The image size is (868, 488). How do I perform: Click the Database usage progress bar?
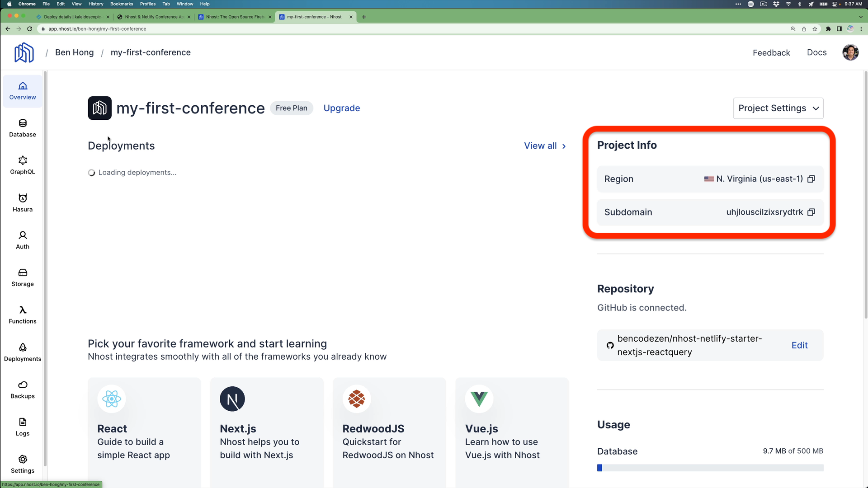710,468
